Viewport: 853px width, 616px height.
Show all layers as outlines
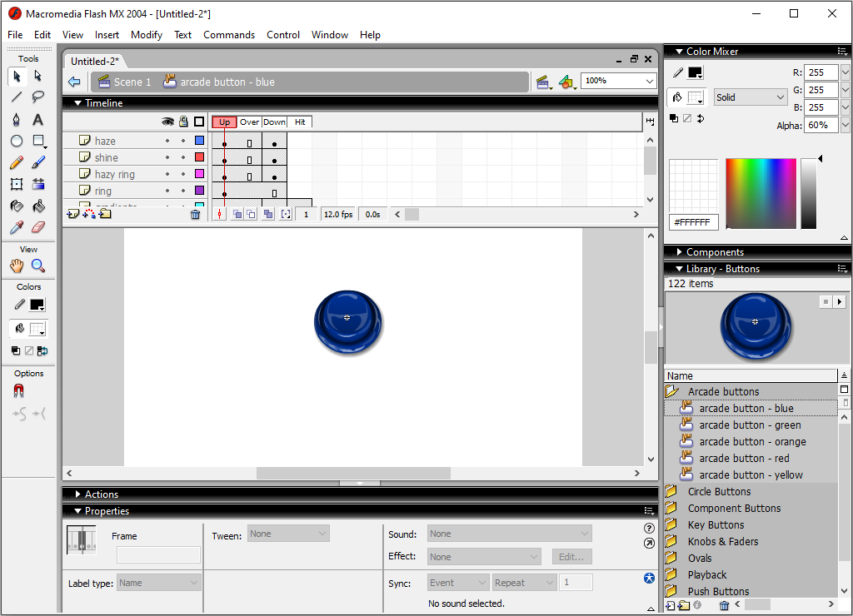pyautogui.click(x=198, y=122)
